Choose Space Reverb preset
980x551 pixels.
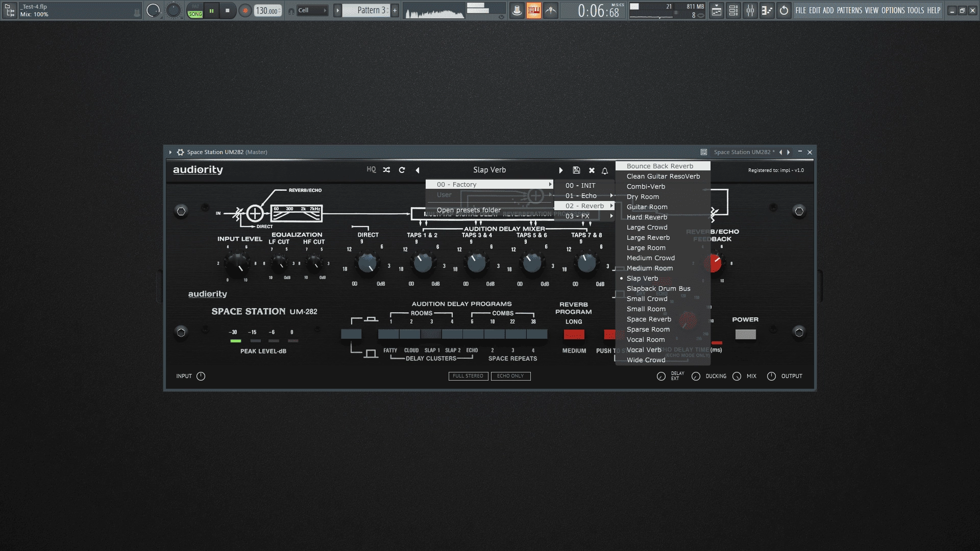663,319
